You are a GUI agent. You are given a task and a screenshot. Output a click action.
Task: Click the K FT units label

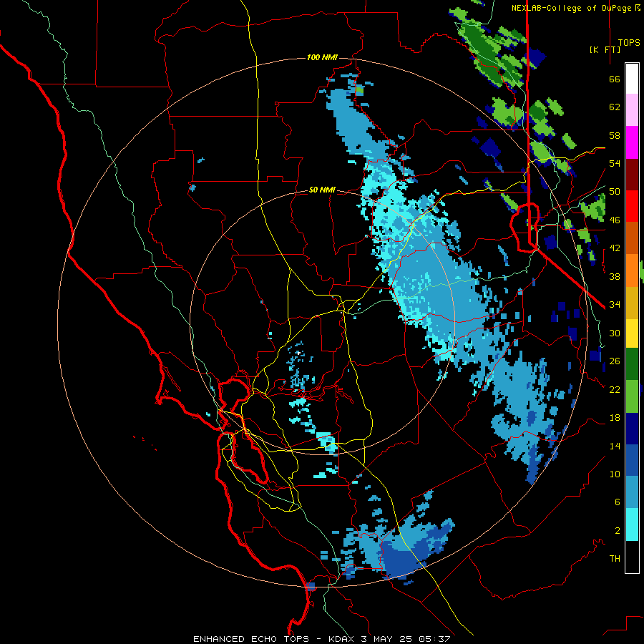pos(605,49)
